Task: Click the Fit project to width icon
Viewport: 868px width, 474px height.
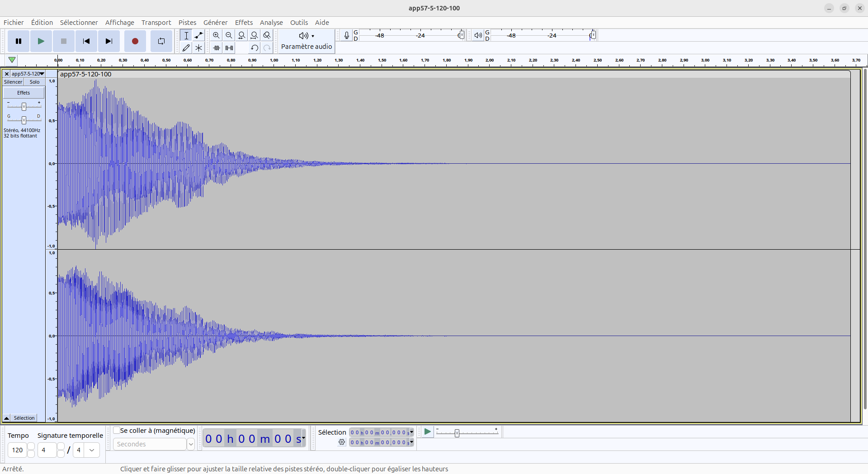Action: [x=255, y=35]
